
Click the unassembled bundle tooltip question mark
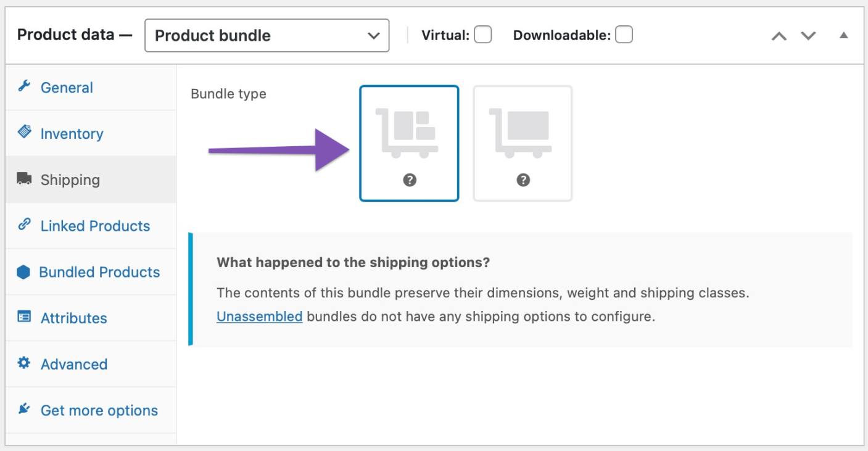click(x=523, y=180)
